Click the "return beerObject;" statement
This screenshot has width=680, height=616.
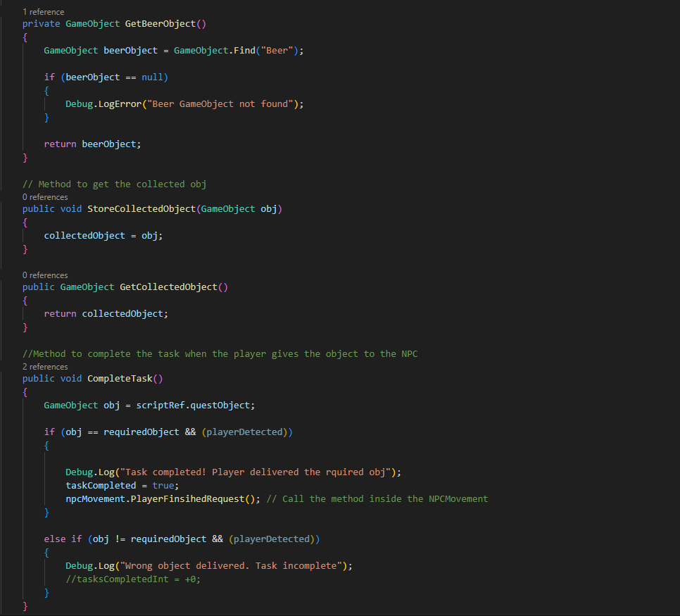click(x=92, y=144)
